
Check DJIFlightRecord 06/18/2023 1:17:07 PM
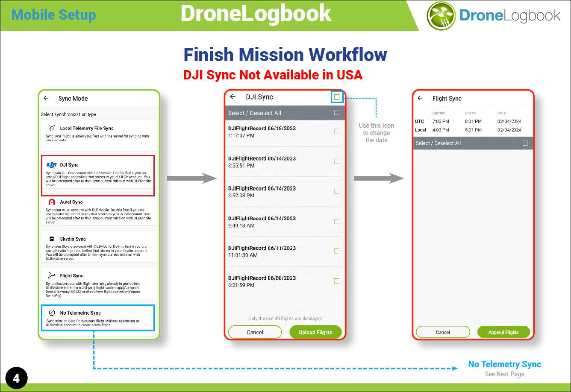337,132
